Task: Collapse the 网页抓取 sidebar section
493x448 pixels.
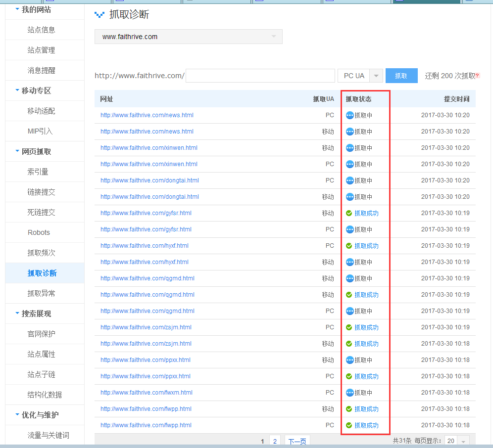Action: point(17,151)
